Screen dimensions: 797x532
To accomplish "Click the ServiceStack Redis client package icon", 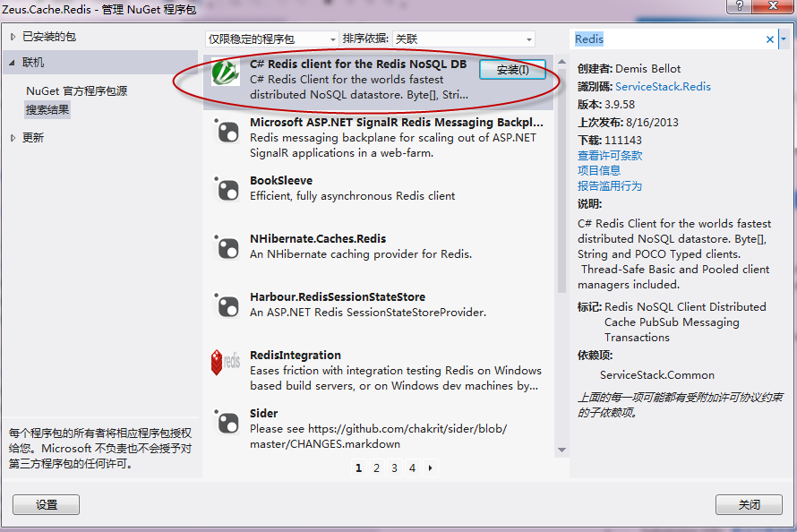I will pos(226,73).
